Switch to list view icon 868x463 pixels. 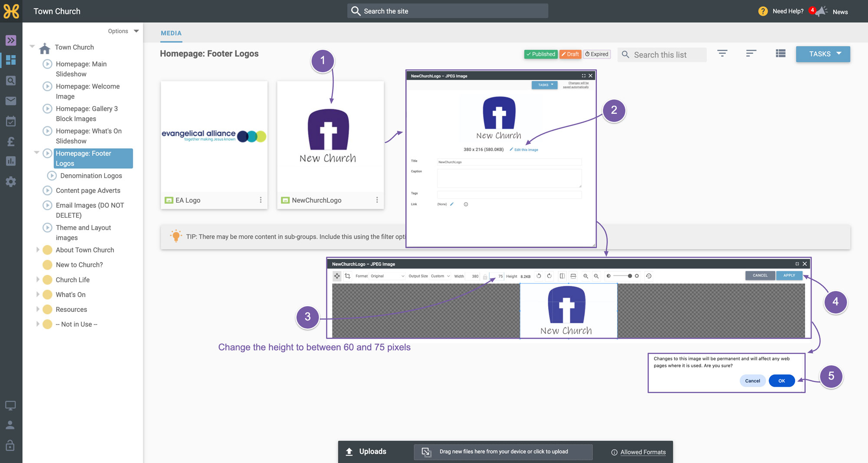(780, 53)
